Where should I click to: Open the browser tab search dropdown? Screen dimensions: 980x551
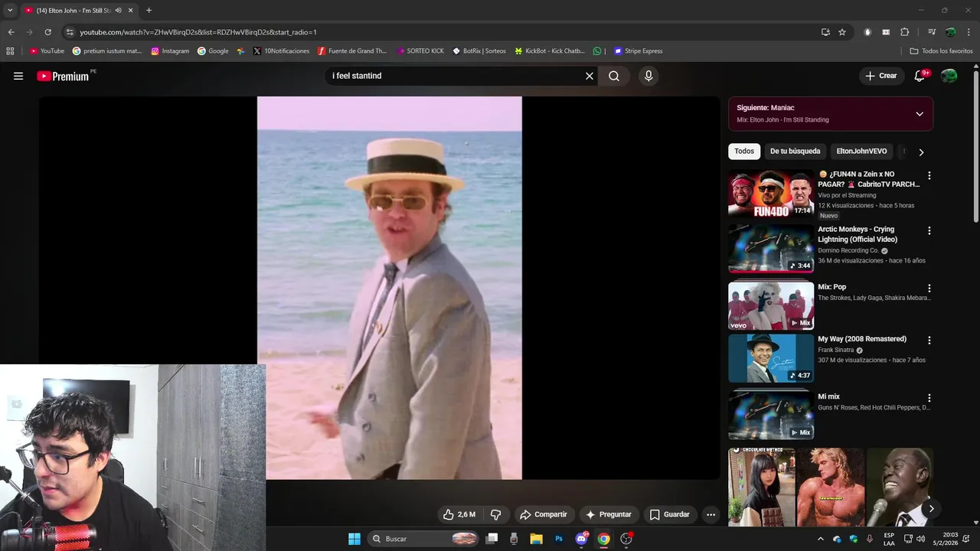[10, 11]
